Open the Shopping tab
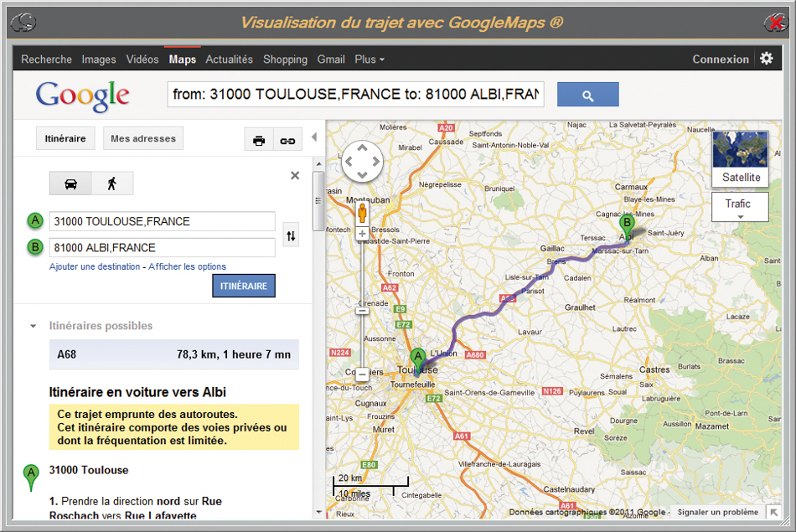 [285, 59]
